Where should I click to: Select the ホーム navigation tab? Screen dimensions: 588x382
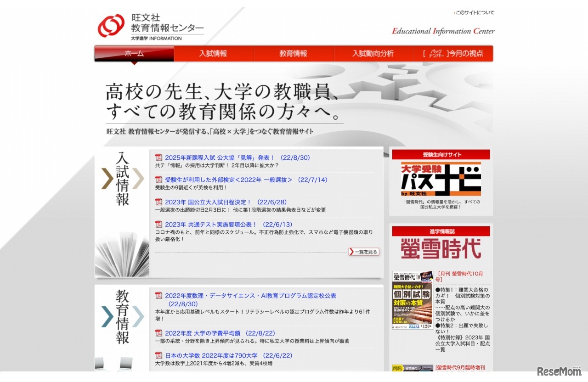[x=135, y=54]
